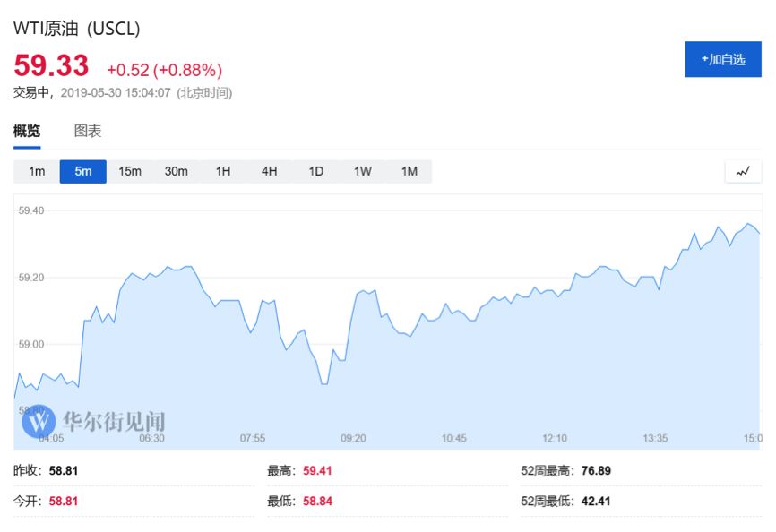Select the 4H interval

269,171
